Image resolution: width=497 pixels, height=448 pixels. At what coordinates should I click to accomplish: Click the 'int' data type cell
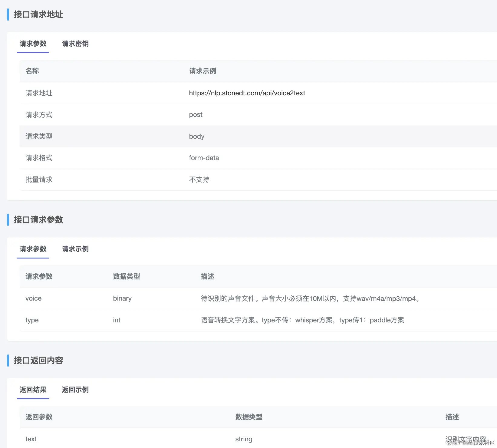coord(117,320)
